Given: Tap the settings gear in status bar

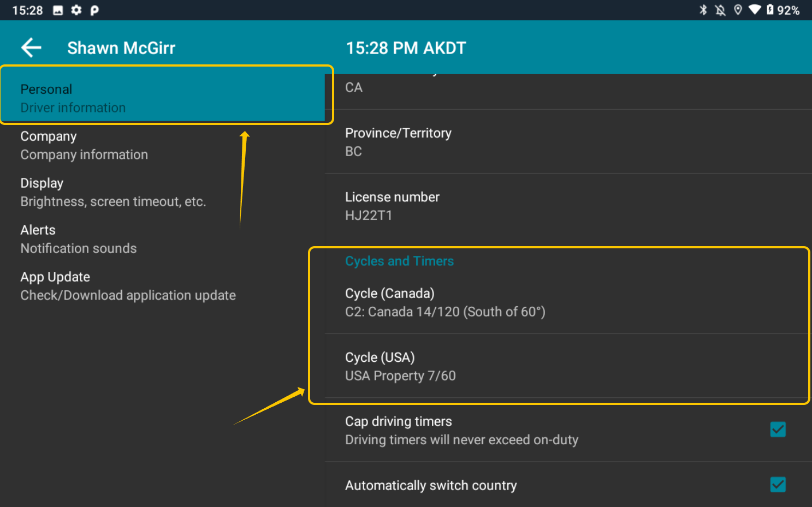Looking at the screenshot, I should pyautogui.click(x=76, y=10).
